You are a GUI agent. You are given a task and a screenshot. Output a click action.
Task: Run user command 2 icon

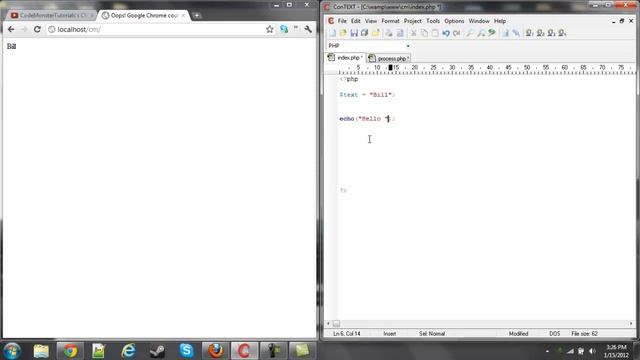point(541,33)
